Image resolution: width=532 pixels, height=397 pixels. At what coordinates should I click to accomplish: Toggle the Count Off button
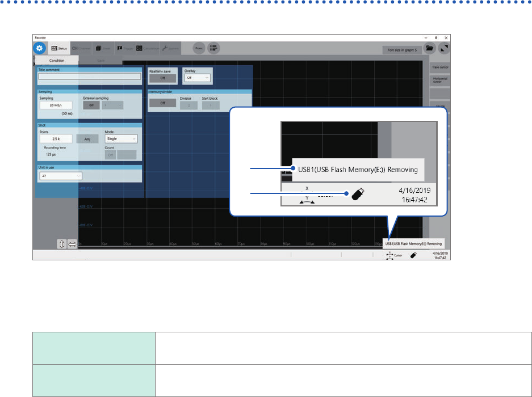click(110, 155)
